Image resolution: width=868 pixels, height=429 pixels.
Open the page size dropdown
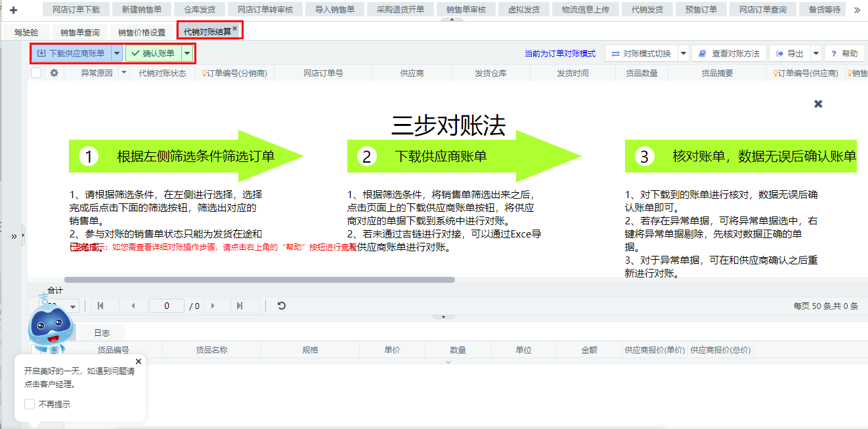pyautogui.click(x=72, y=306)
